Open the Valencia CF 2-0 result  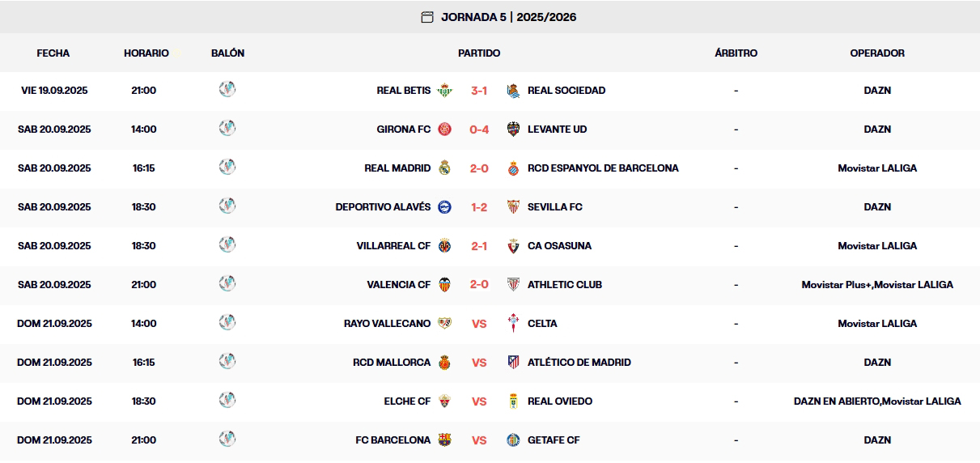pyautogui.click(x=479, y=285)
